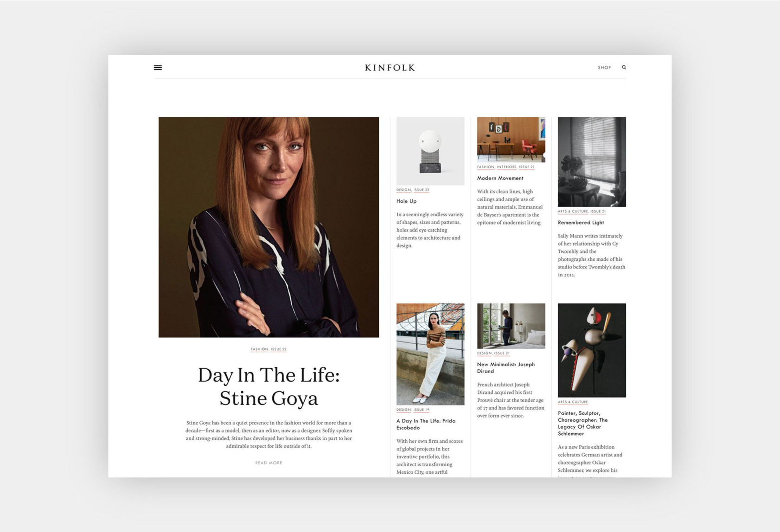
Task: Select DESIGN tag above Hole Up
Action: [403, 190]
